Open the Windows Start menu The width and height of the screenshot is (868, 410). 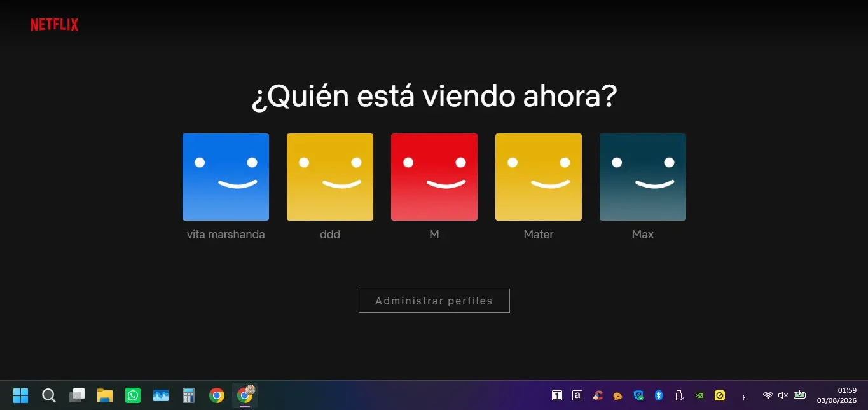(x=21, y=395)
